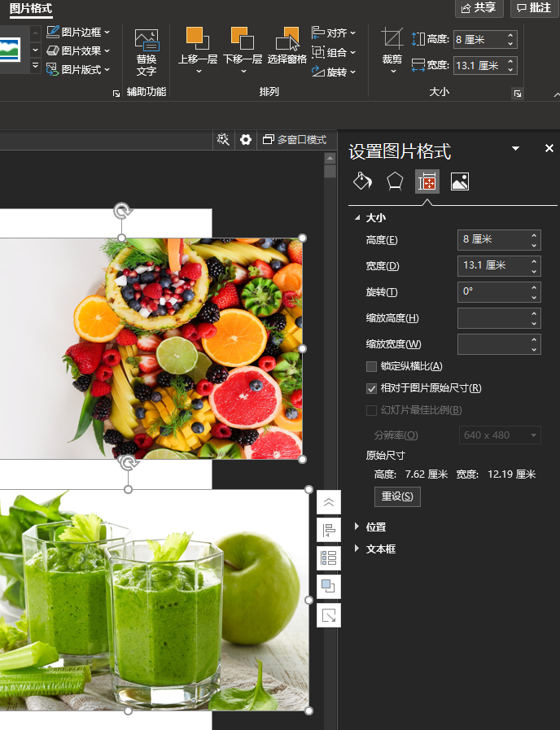
Task: Click the 重设(S) reset button
Action: coord(397,496)
